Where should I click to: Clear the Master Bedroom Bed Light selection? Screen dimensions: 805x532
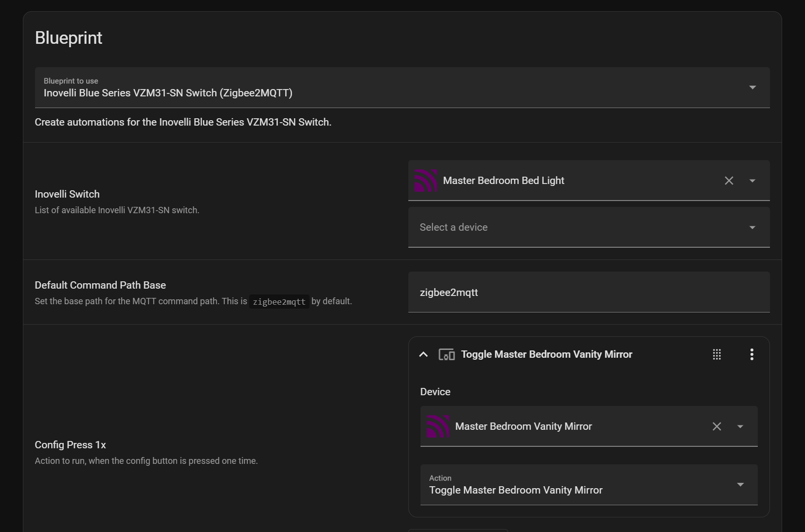(729, 181)
